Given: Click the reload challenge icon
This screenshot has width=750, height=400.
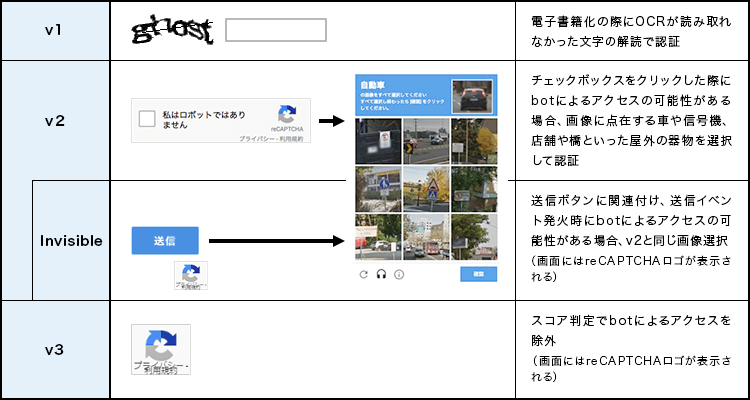Looking at the screenshot, I should [x=364, y=275].
